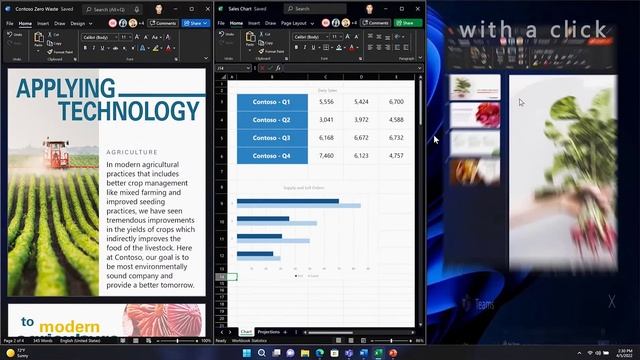Switch to Word Draw tab
The image size is (640, 360).
[60, 24]
